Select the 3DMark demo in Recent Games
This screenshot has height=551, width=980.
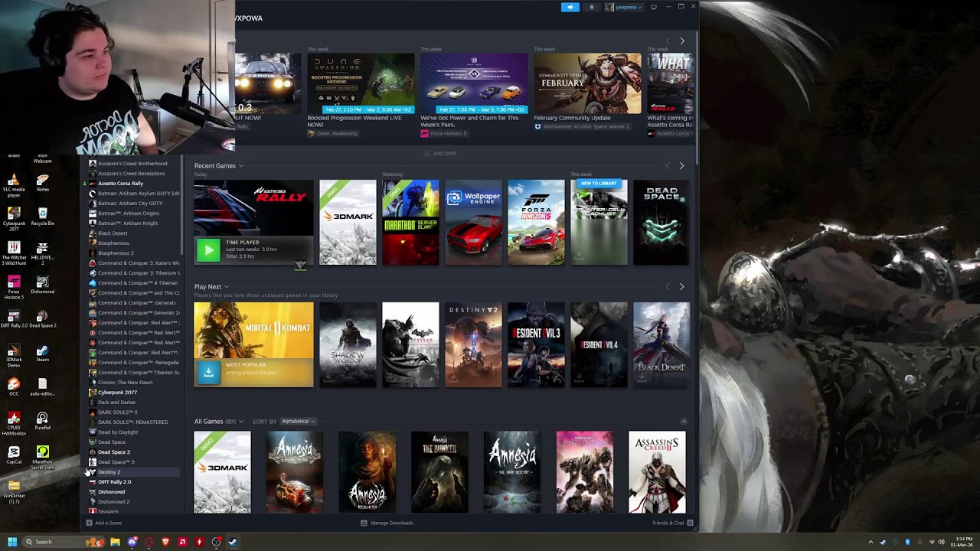348,223
